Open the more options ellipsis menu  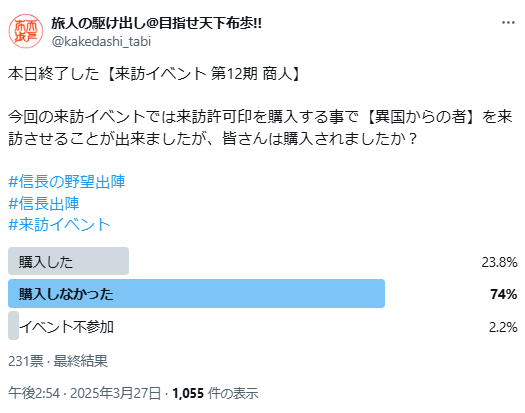click(508, 23)
